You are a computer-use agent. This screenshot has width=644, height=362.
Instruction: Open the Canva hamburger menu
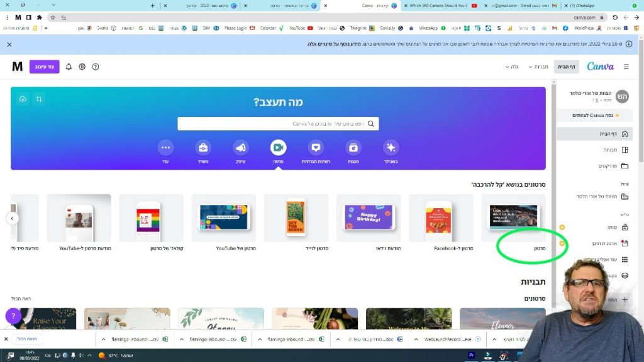[626, 67]
